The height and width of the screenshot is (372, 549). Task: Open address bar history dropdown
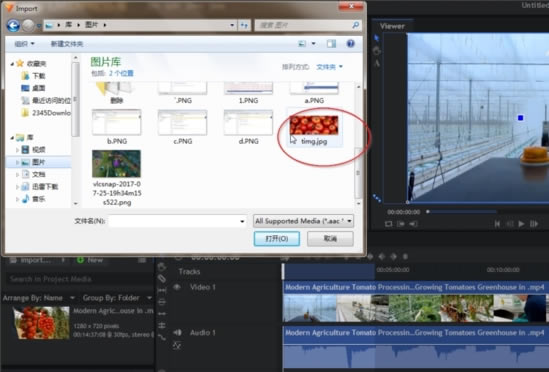point(232,25)
